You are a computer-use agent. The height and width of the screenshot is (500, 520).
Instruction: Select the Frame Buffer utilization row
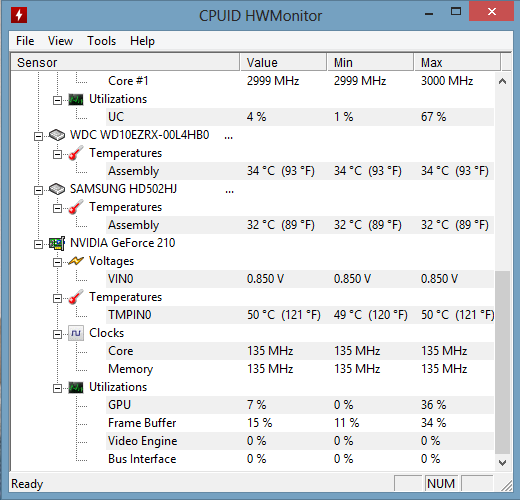(x=300, y=423)
